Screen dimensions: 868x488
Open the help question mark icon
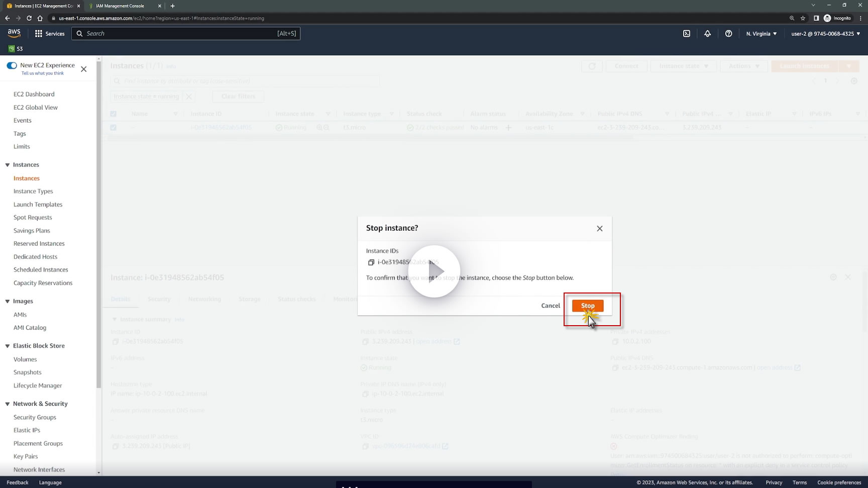[x=728, y=34]
